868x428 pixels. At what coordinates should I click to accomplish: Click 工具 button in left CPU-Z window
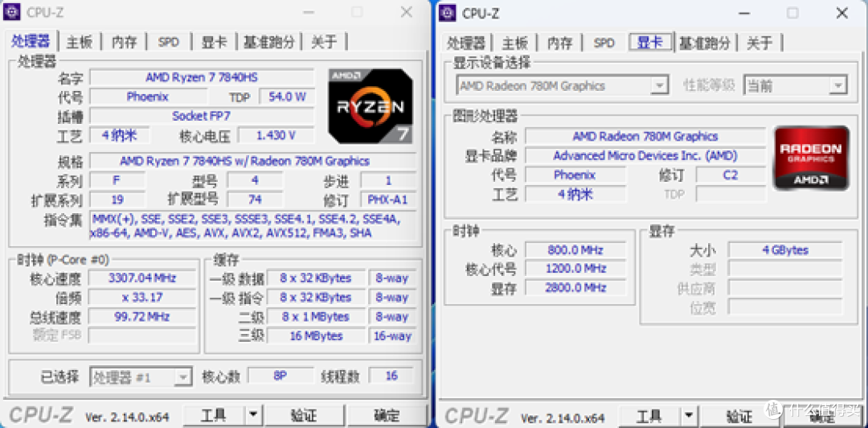[213, 415]
